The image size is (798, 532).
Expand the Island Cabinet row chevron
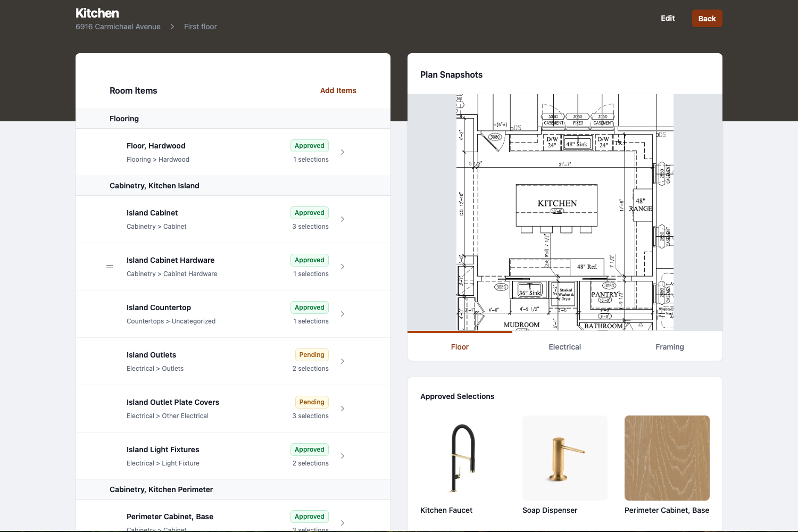click(x=343, y=219)
